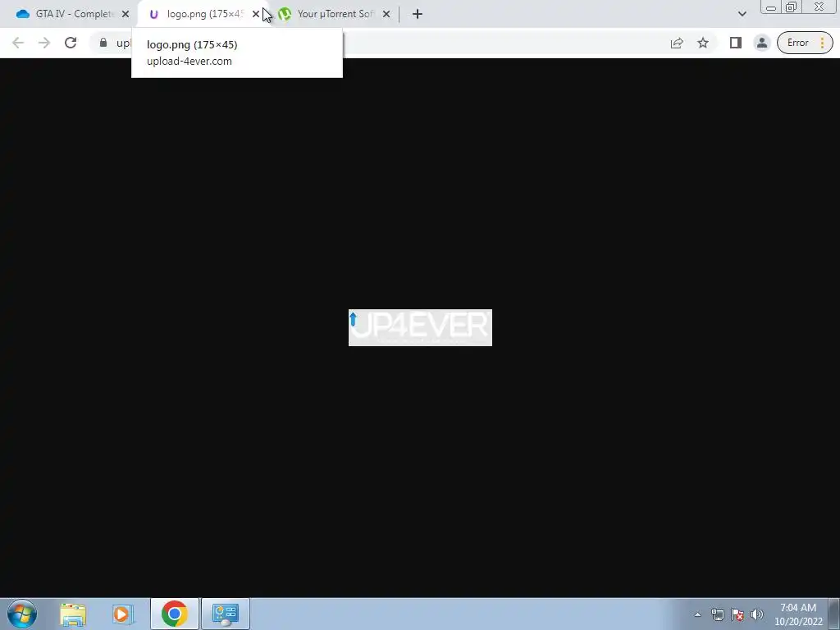Open the volume speaker tray icon
Image resolution: width=840 pixels, height=630 pixels.
click(x=757, y=614)
